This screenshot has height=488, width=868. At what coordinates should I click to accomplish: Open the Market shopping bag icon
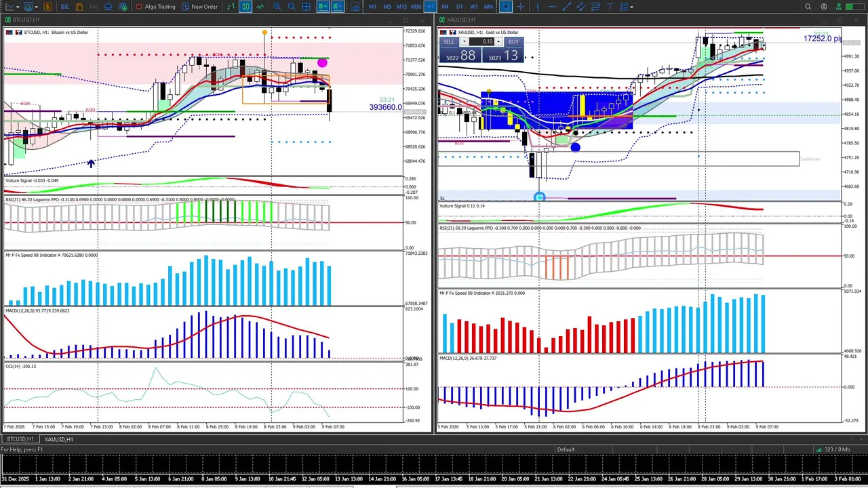pyautogui.click(x=79, y=6)
